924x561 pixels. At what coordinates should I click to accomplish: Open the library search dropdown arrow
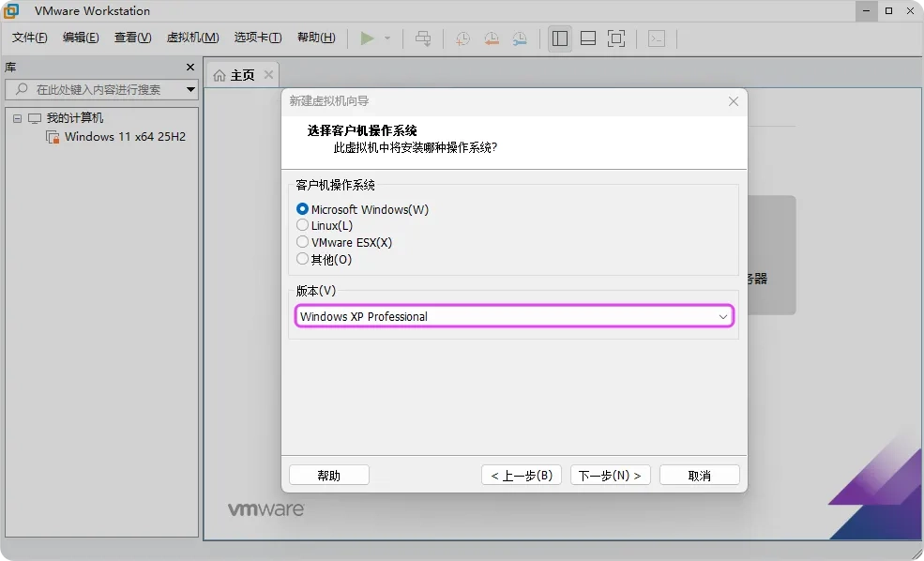(191, 89)
